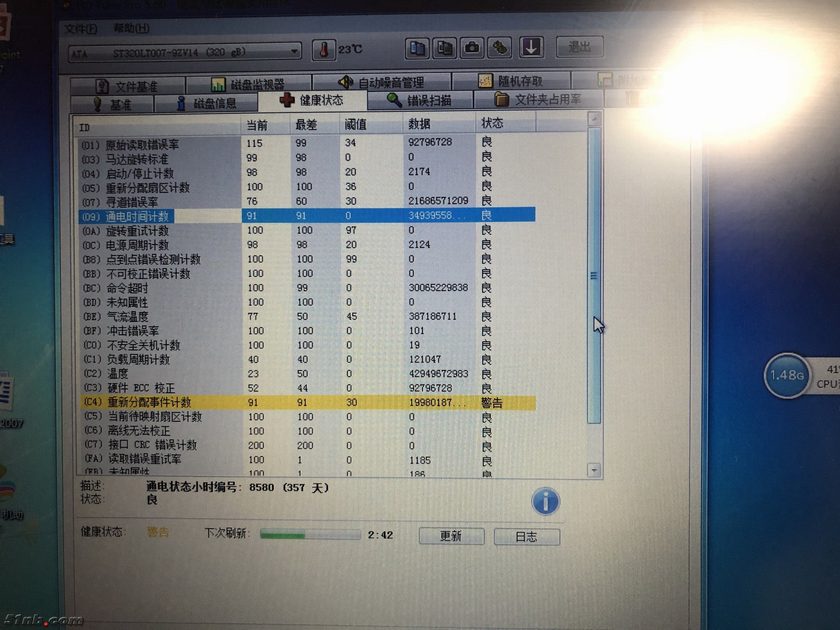This screenshot has height=630, width=840.
Task: Open the options wrench icon
Action: pyautogui.click(x=500, y=47)
